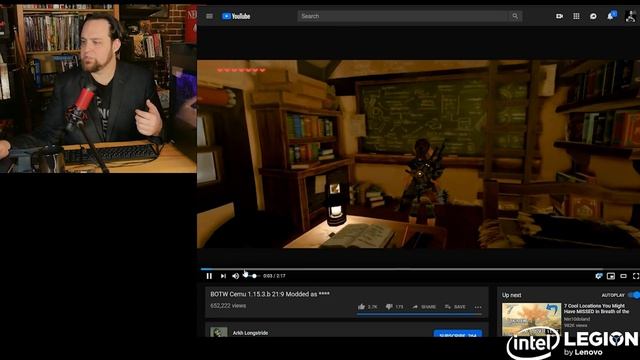Open the 7 Cool Locations video thumbnail
The width and height of the screenshot is (640, 360).
coord(531,319)
